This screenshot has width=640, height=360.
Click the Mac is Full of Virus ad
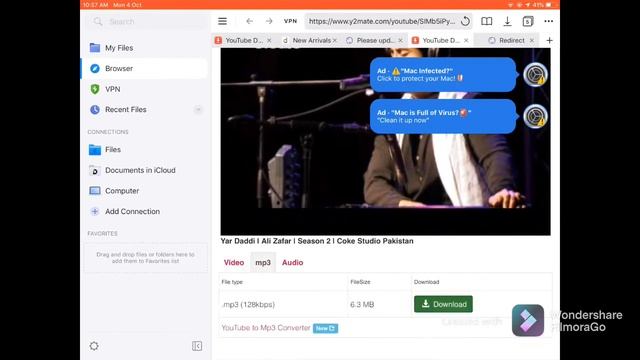tap(442, 116)
